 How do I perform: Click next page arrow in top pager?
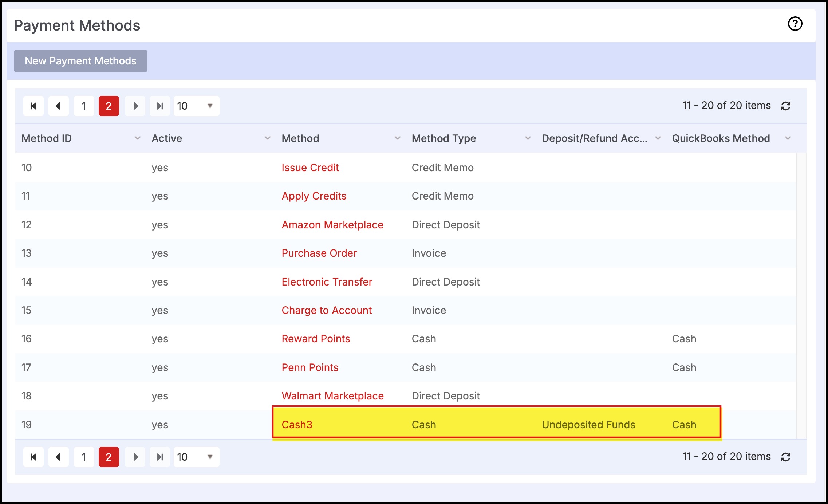point(135,106)
